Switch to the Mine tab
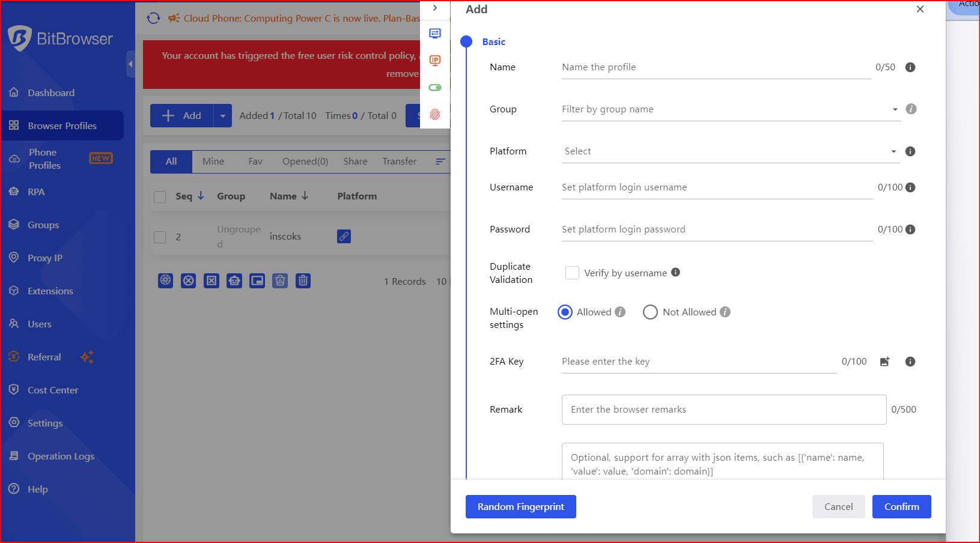 (x=213, y=162)
